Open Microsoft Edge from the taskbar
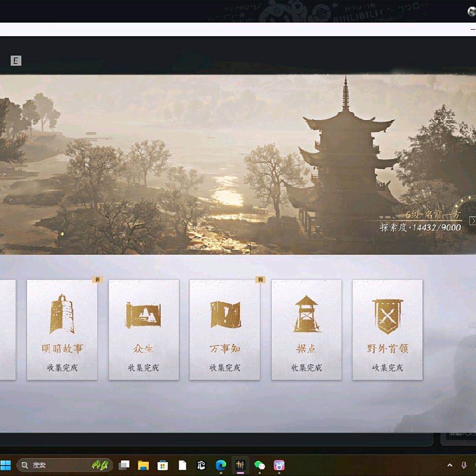Viewport: 476px width, 476px height. click(x=221, y=465)
